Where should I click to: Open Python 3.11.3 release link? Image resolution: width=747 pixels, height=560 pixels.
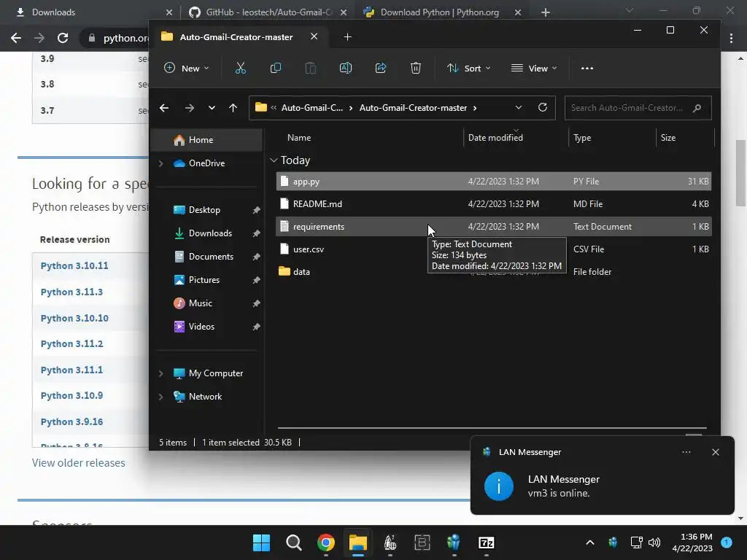click(71, 292)
